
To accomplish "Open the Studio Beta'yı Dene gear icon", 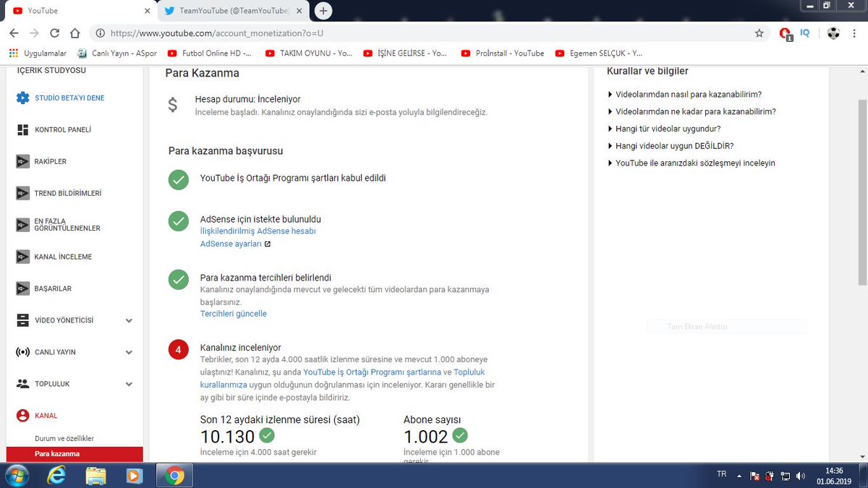I will pyautogui.click(x=22, y=98).
